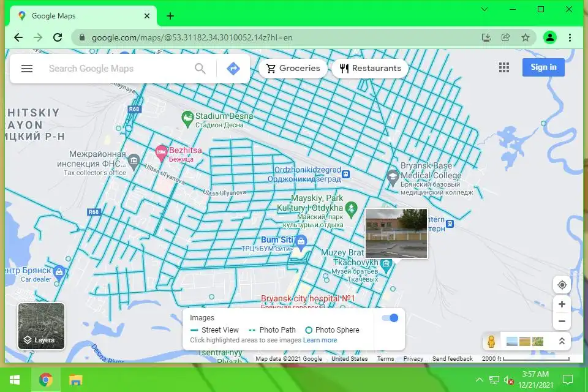Select the Bryansk Base Medical College marker
Image resolution: width=588 pixels, height=392 pixels.
[393, 178]
